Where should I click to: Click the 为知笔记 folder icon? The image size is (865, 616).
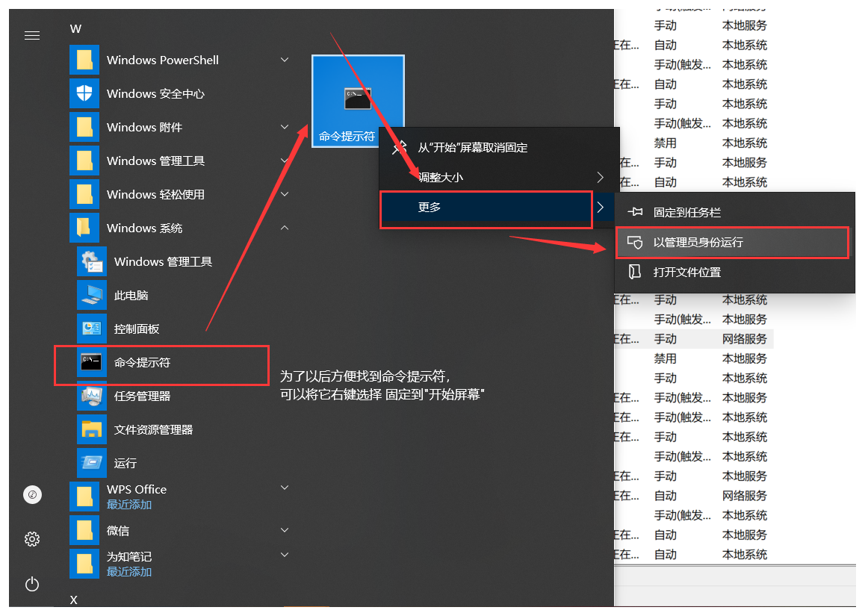tap(84, 564)
